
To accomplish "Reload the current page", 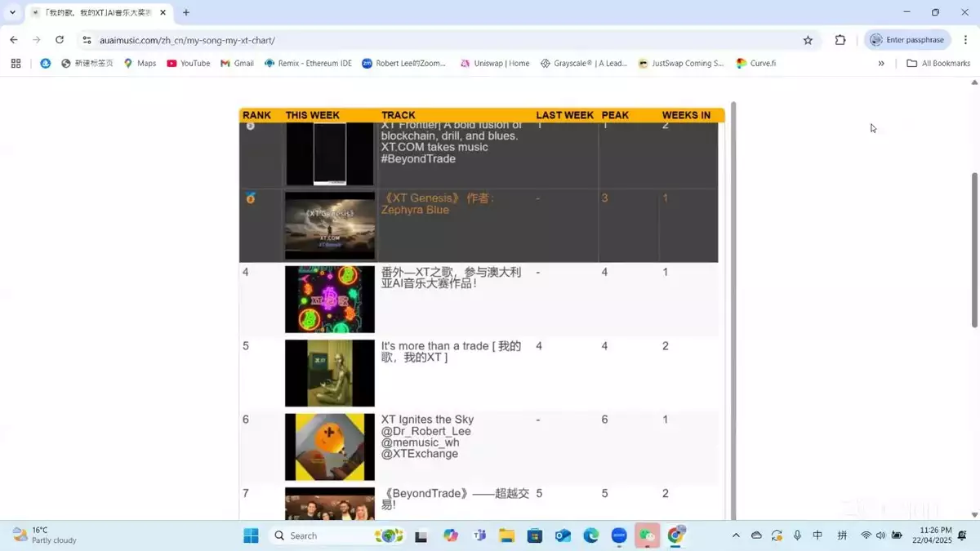I will 60,40.
